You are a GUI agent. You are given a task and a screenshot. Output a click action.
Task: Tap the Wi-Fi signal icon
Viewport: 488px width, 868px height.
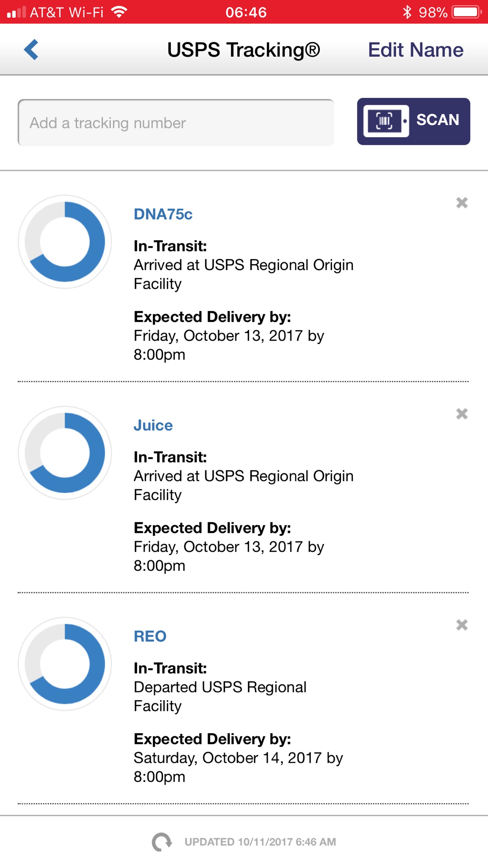[x=119, y=12]
